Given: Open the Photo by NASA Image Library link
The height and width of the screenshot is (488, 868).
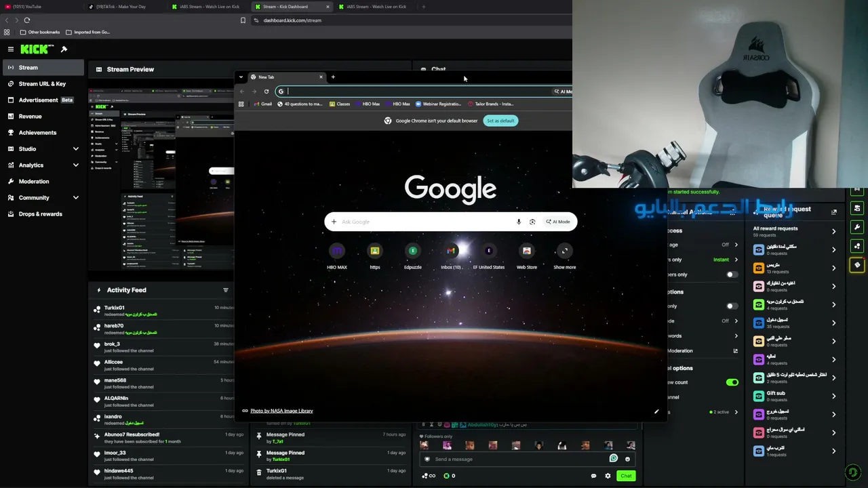Looking at the screenshot, I should [281, 411].
